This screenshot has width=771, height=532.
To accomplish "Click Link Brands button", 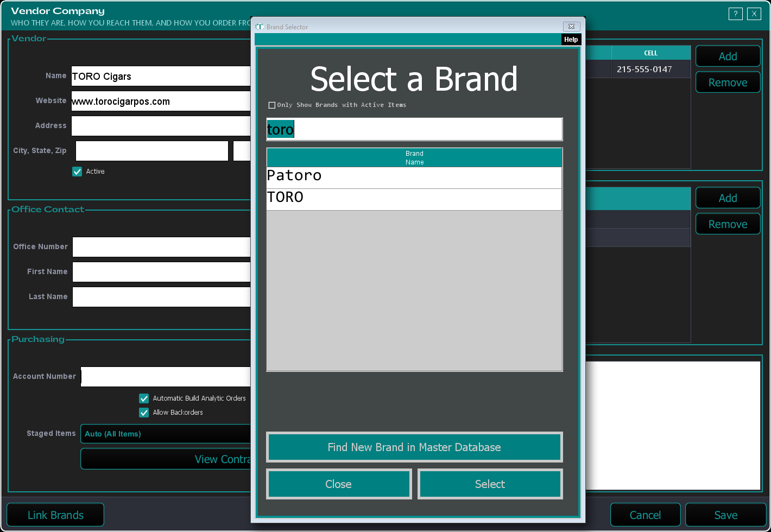I will coord(55,515).
